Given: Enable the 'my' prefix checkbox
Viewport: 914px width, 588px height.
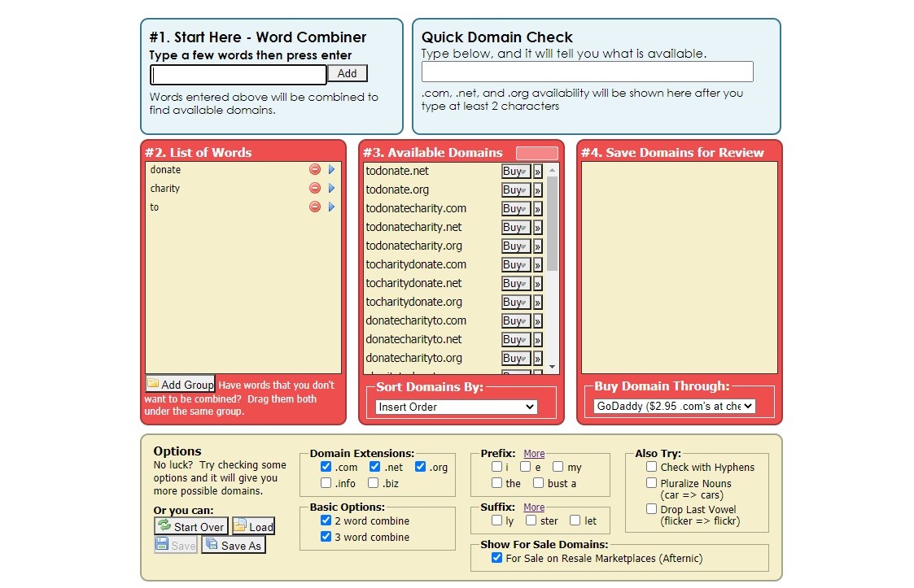Looking at the screenshot, I should pos(558,467).
